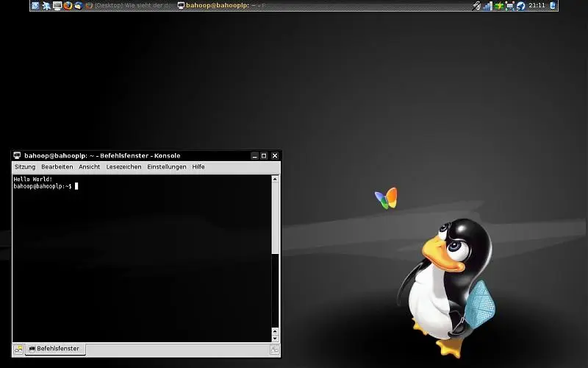Click the trash icon at panel end
Viewport: 588px width, 368px height.
pos(553,5)
